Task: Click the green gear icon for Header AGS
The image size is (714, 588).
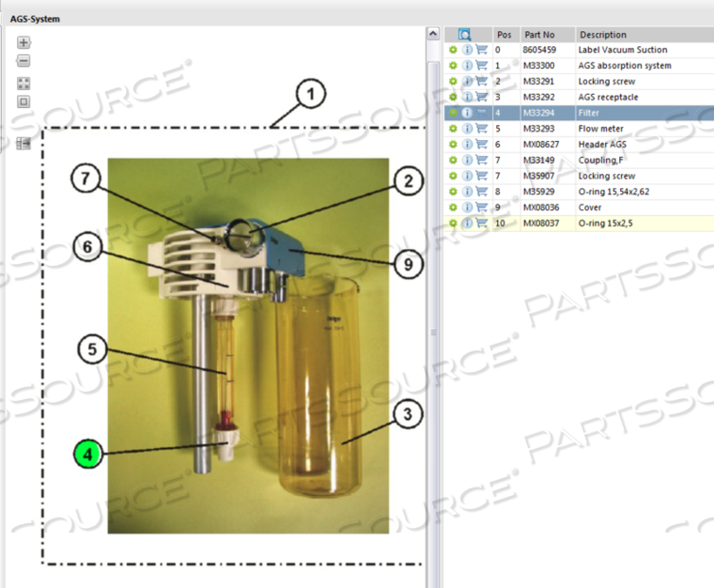Action: coord(453,145)
